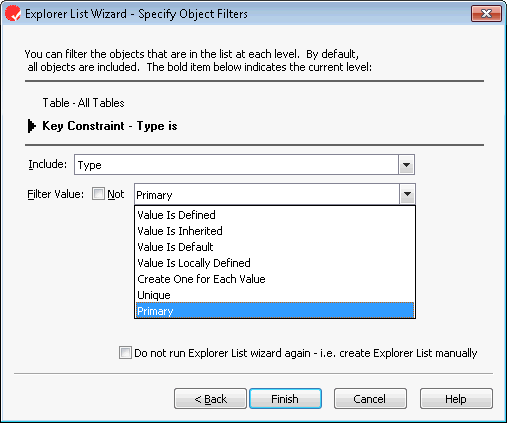Cancel the wizard
Image resolution: width=507 pixels, height=423 pixels.
point(370,399)
